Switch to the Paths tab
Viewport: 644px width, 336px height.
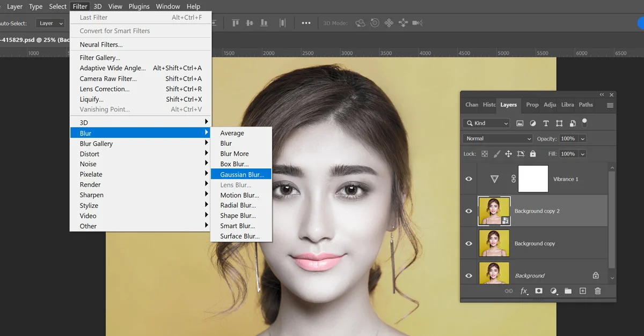tap(586, 105)
